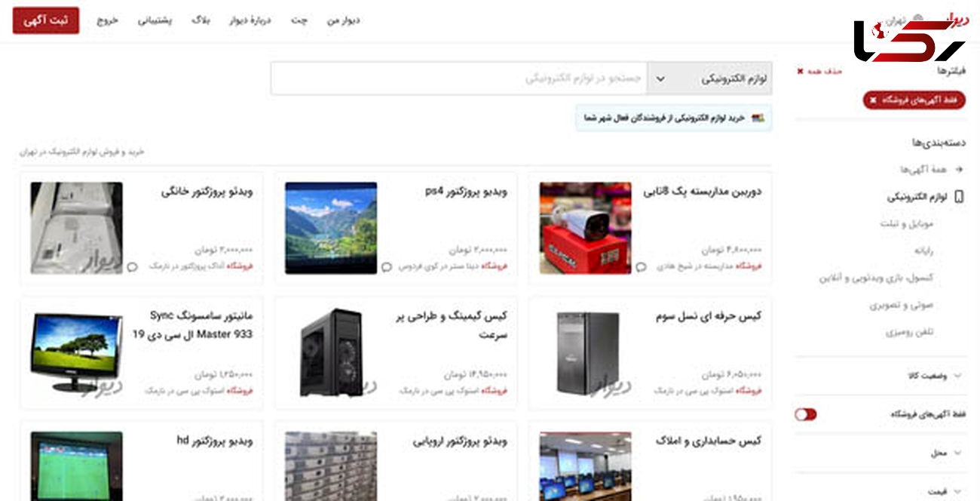This screenshot has height=501, width=980.
Task: Open the security camera product thumbnail
Action: coord(585,228)
